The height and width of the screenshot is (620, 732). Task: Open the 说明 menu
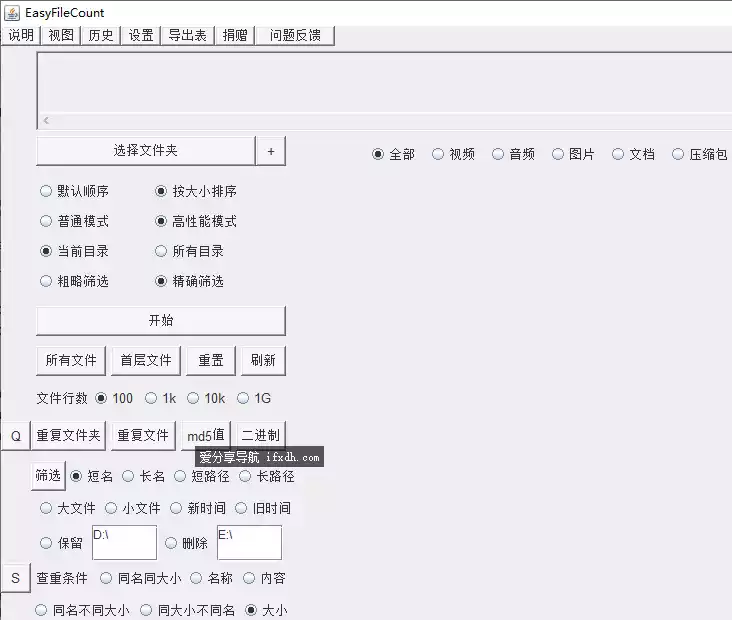pos(21,35)
